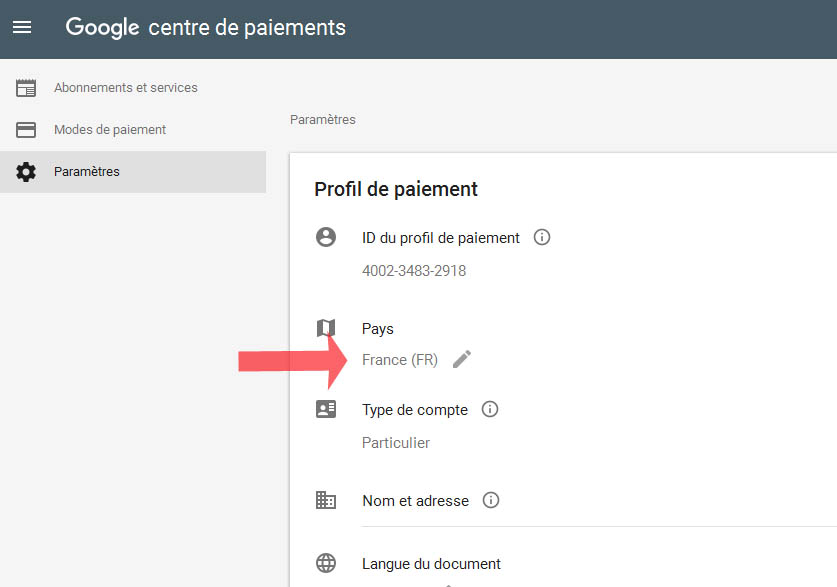Click the Modes de paiement card icon
837x587 pixels.
pos(26,130)
